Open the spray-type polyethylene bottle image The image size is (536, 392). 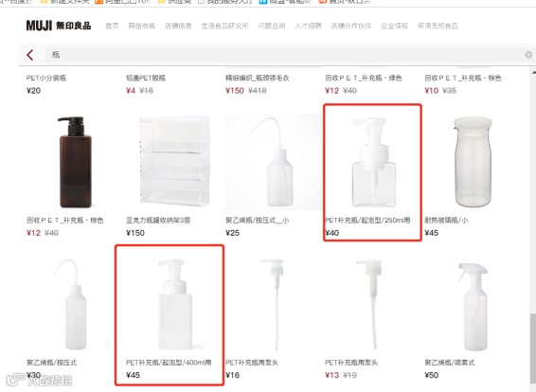(473, 306)
